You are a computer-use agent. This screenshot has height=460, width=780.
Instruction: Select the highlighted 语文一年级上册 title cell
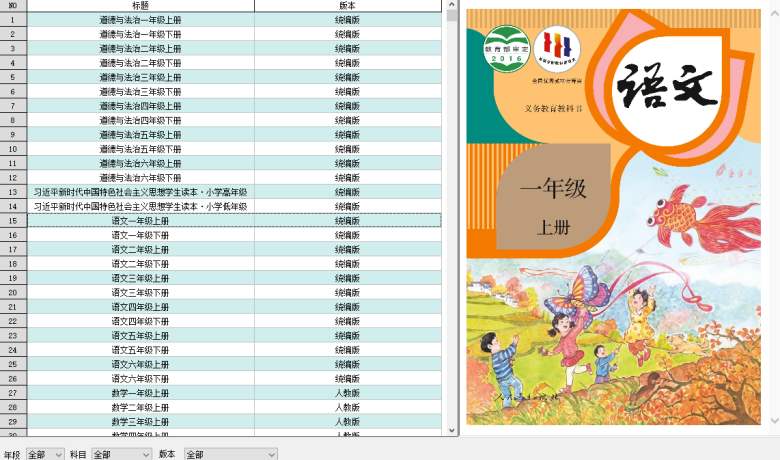141,221
